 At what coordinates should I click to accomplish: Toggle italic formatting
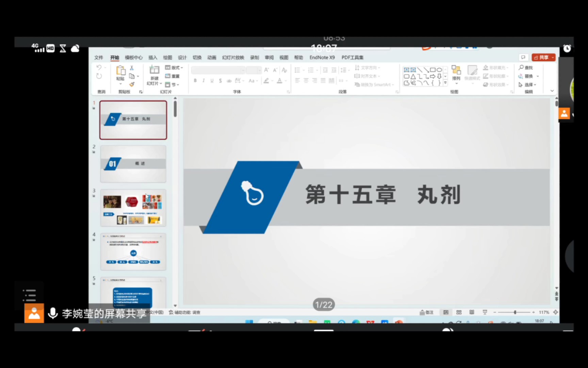click(203, 81)
